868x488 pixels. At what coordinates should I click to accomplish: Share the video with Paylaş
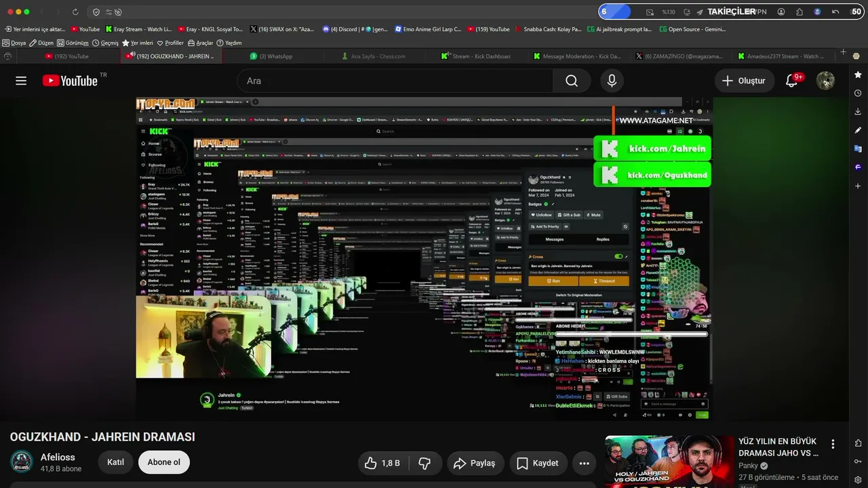tap(474, 463)
